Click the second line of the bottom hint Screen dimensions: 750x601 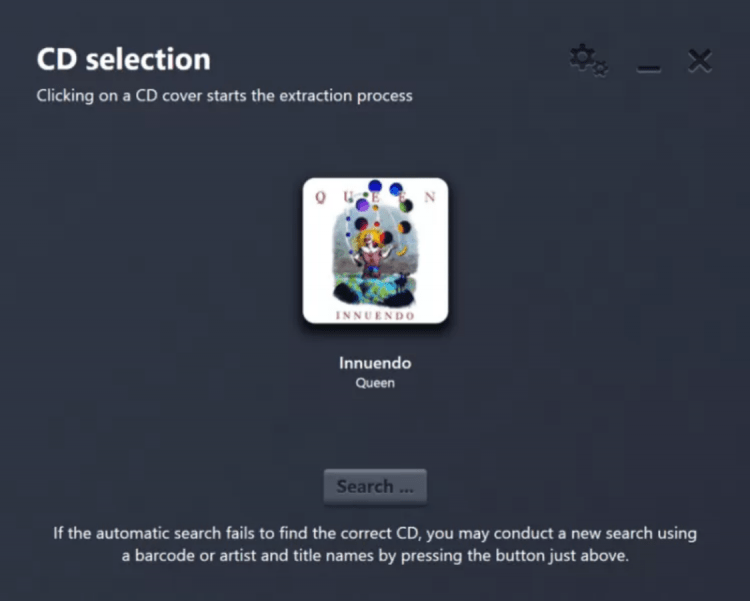[375, 556]
